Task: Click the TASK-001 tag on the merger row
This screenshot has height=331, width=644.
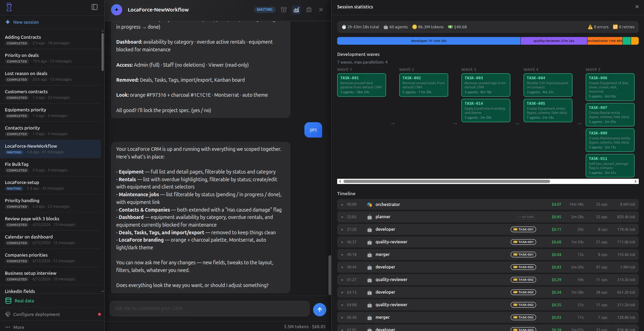Action: pyautogui.click(x=523, y=255)
